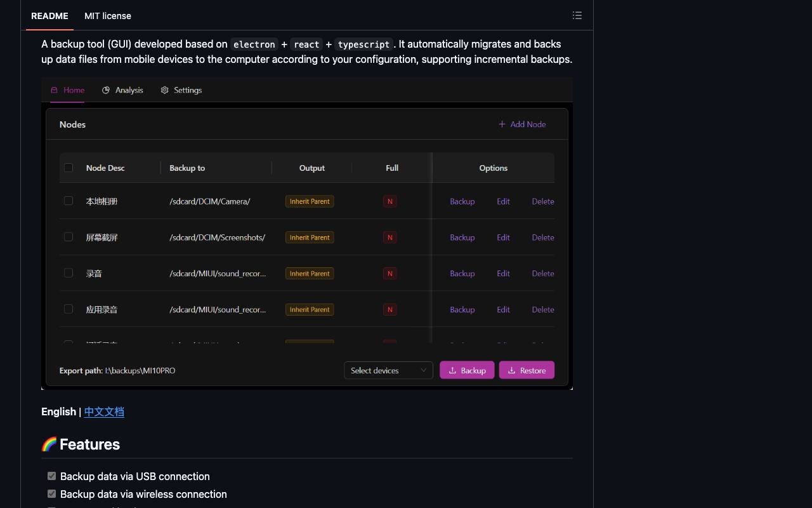The image size is (812, 508).
Task: Click Delete in the 应用录音 row
Action: [543, 310]
